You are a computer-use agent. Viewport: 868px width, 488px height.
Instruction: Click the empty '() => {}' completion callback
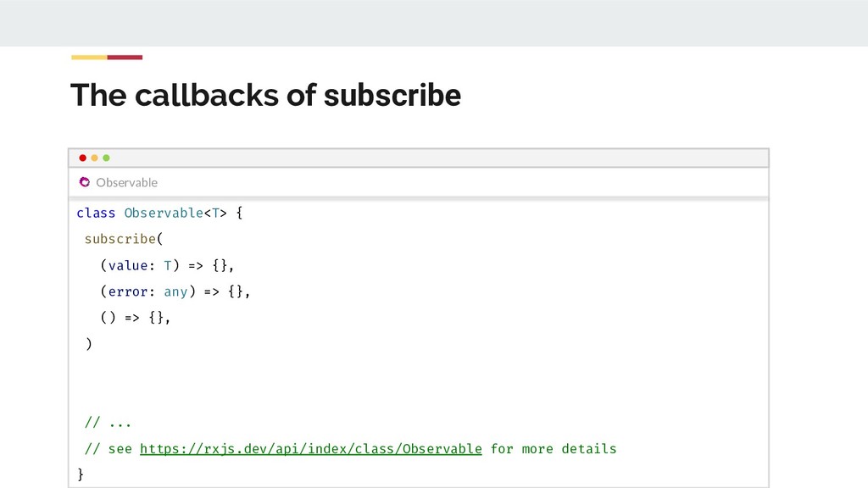click(x=134, y=318)
